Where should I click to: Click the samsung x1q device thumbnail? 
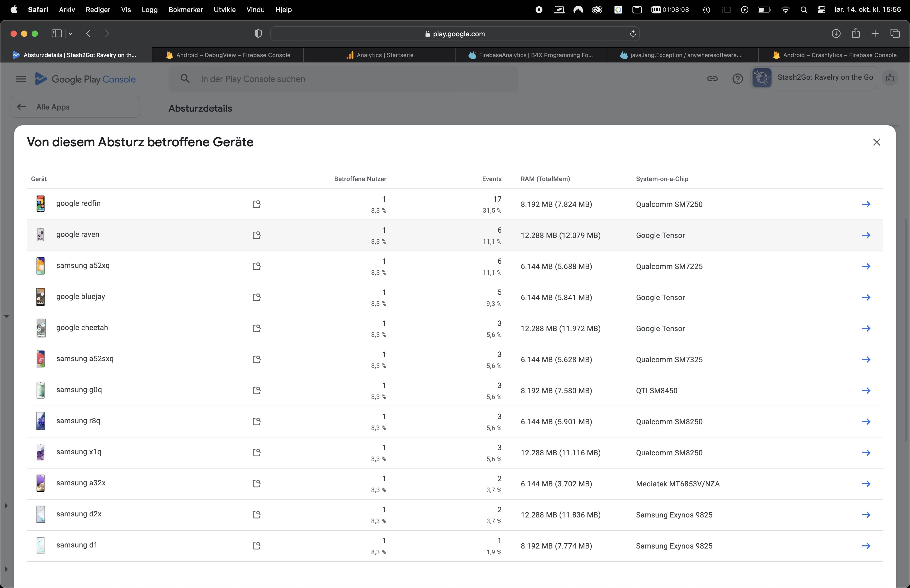[x=41, y=452]
